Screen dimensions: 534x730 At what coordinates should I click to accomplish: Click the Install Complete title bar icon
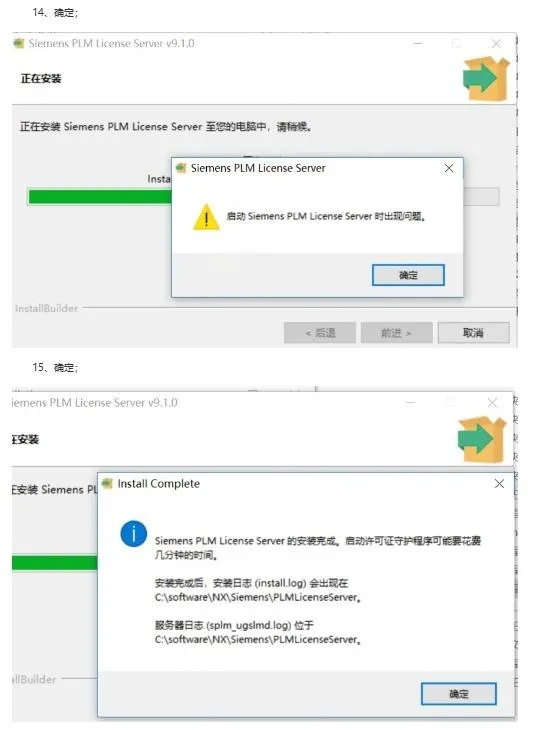coord(107,483)
